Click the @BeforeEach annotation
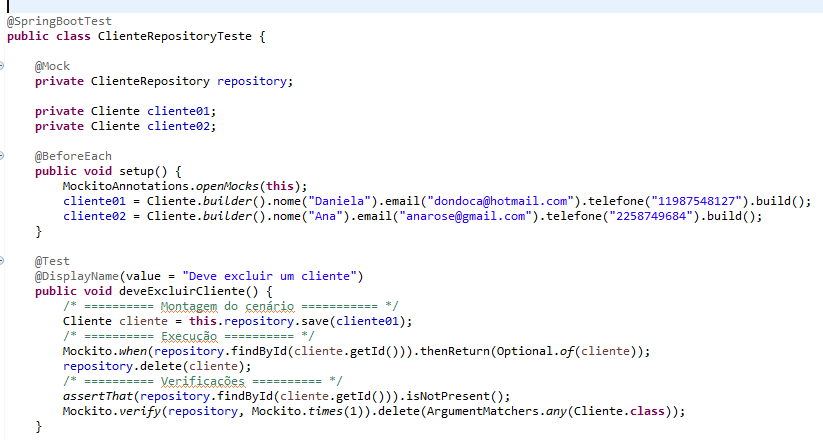The width and height of the screenshot is (823, 440). 73,156
